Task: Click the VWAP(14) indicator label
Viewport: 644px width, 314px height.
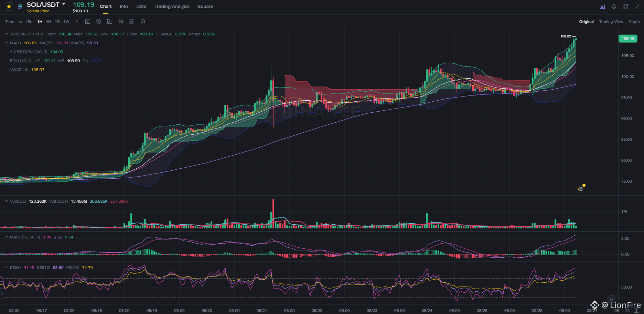Action: [x=20, y=70]
